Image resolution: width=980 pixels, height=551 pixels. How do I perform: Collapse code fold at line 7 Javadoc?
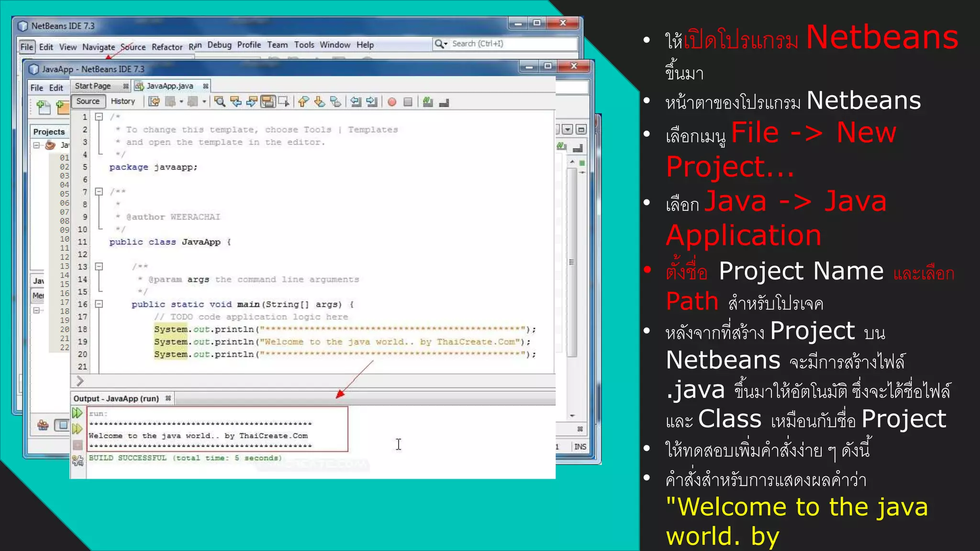click(99, 192)
